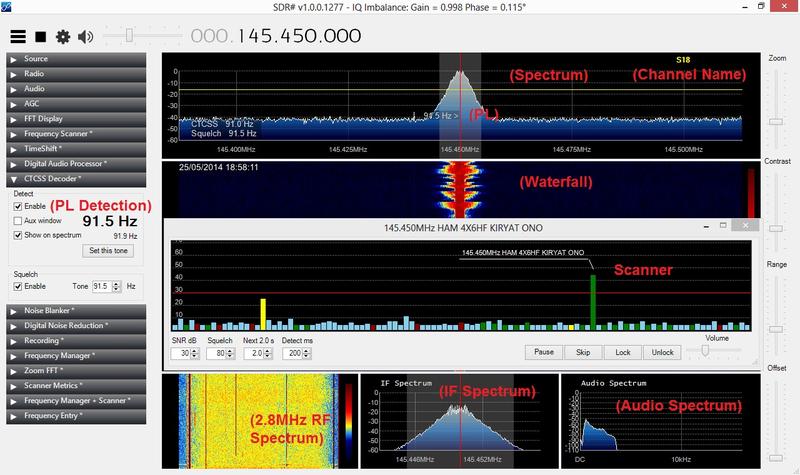
Task: Click the Unlock button in the scanner window
Action: pos(662,353)
